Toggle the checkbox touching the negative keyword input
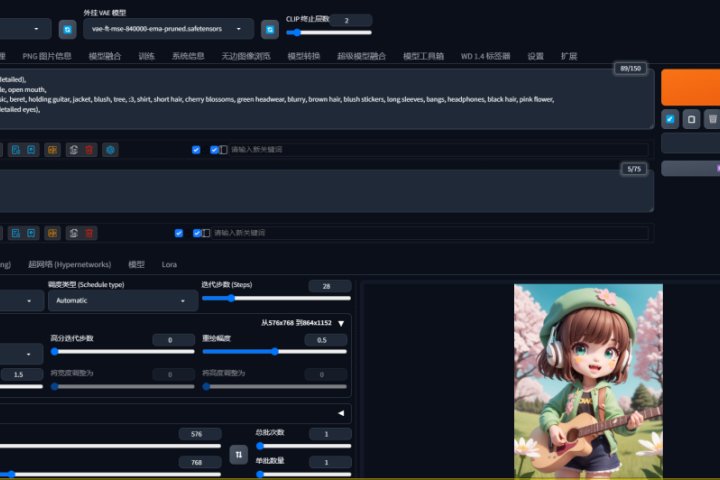The height and width of the screenshot is (480, 720). [197, 233]
